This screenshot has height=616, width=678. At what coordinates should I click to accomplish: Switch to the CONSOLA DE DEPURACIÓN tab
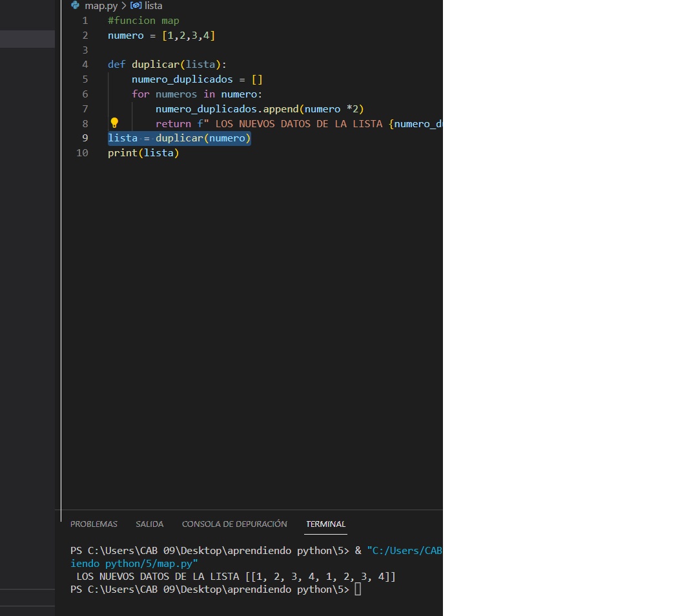coord(234,524)
